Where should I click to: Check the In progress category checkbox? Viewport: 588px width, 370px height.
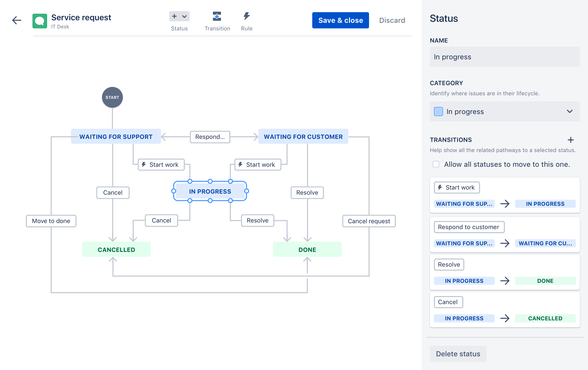click(439, 111)
